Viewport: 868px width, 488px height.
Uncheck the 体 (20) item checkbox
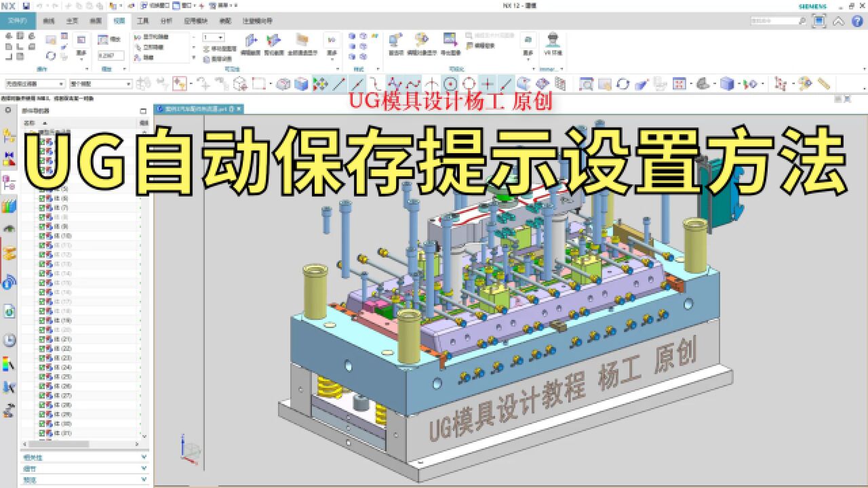[41, 329]
